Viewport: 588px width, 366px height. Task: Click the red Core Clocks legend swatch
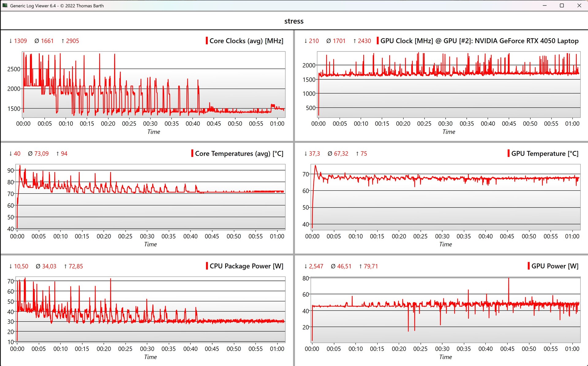pyautogui.click(x=207, y=41)
